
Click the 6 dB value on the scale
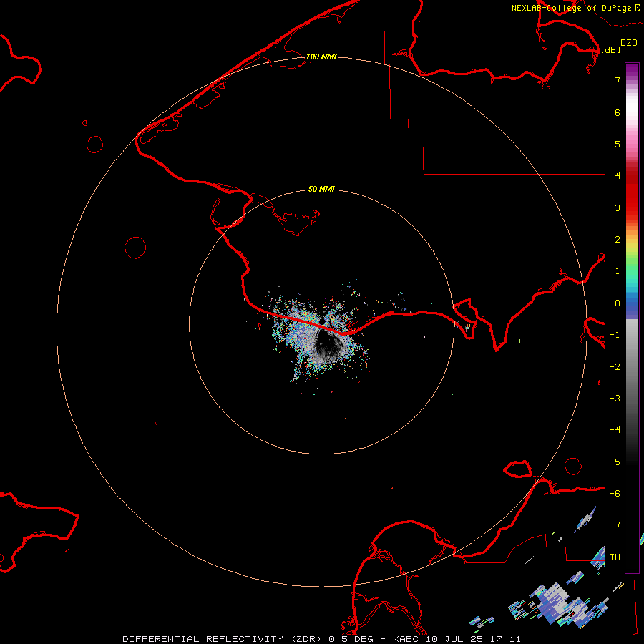pyautogui.click(x=618, y=112)
